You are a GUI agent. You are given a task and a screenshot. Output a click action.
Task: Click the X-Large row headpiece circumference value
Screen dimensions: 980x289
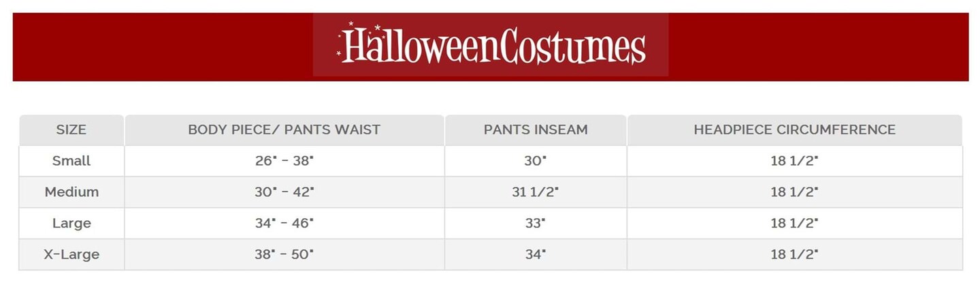click(x=794, y=254)
